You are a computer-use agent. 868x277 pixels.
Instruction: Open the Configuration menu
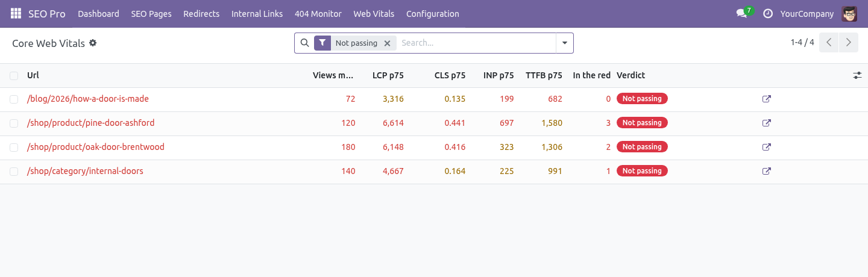click(x=433, y=13)
